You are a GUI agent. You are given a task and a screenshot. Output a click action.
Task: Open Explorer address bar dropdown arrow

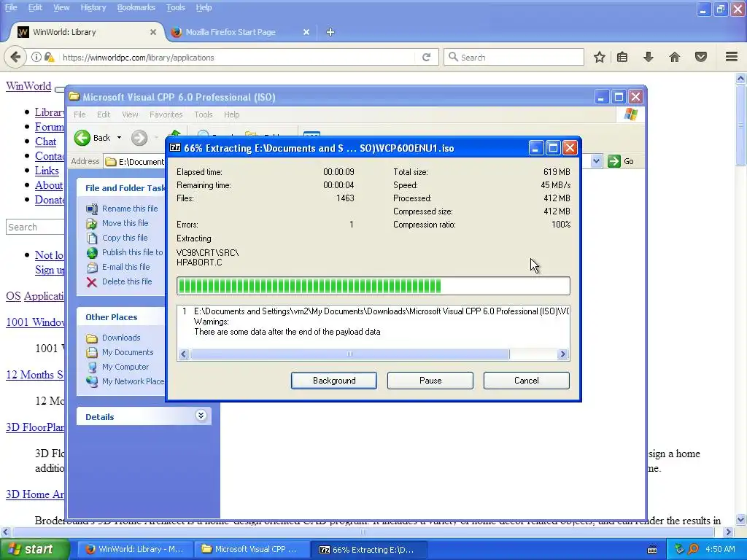pos(596,161)
